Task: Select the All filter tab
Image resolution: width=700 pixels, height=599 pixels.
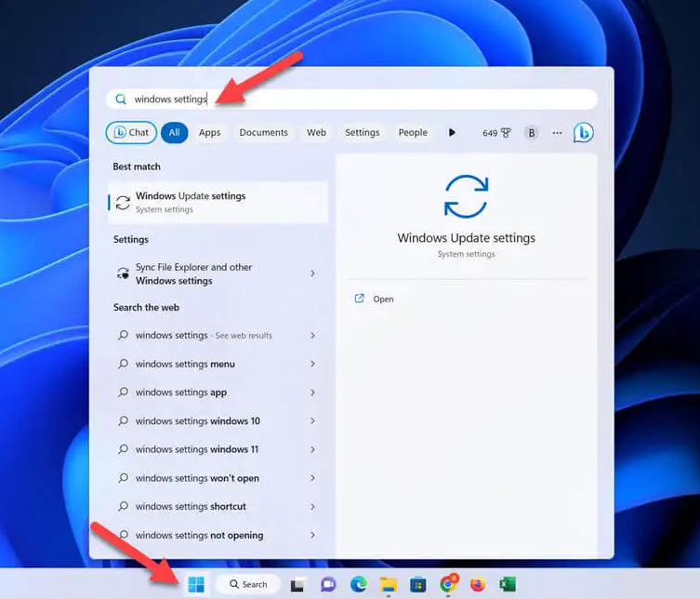Action: pyautogui.click(x=174, y=133)
